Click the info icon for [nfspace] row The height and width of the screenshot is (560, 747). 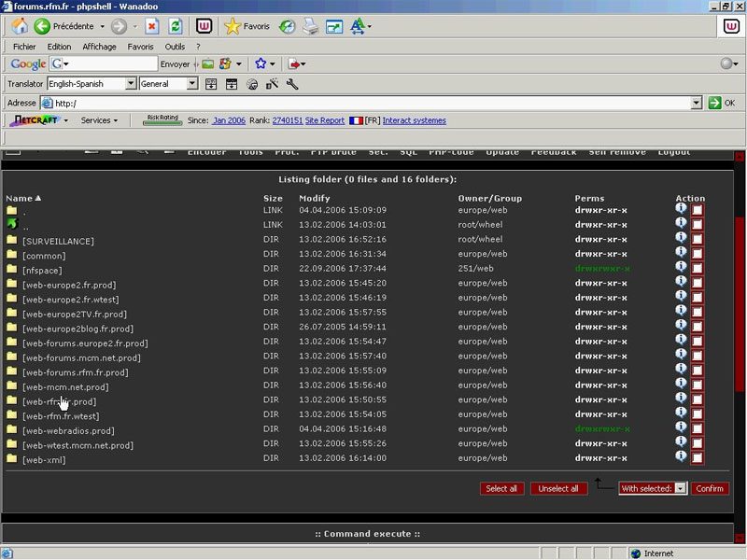(681, 267)
